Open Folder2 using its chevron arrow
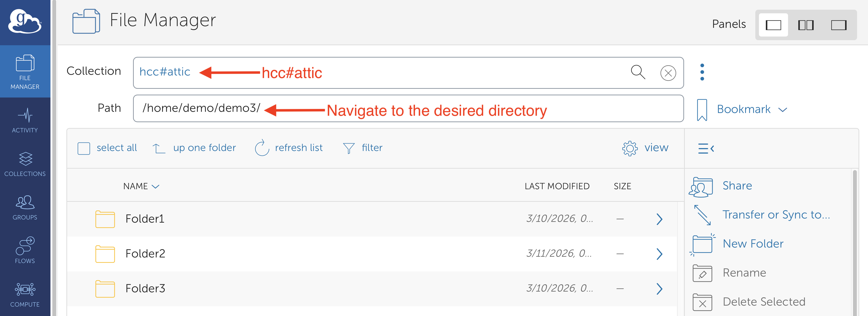The height and width of the screenshot is (316, 868). pos(659,254)
